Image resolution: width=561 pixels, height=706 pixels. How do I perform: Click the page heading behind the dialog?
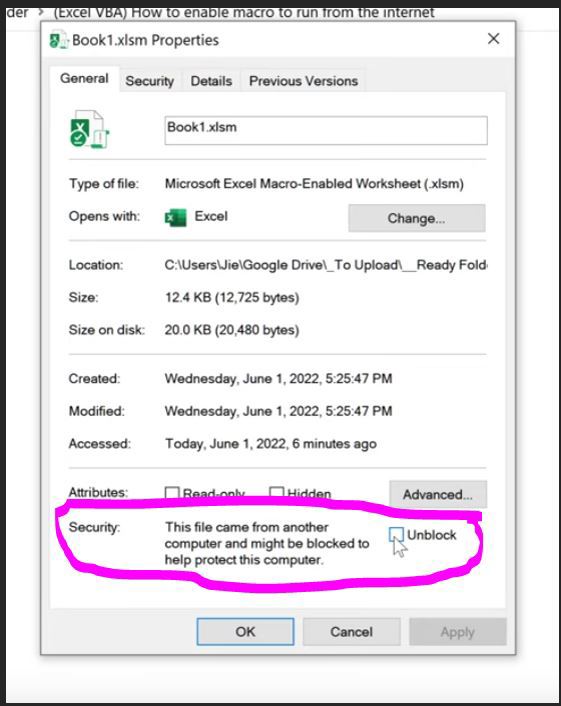click(244, 13)
